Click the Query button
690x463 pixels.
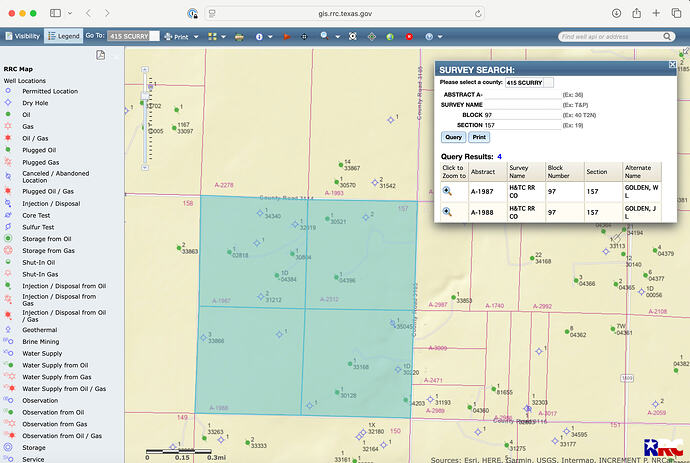(x=453, y=137)
